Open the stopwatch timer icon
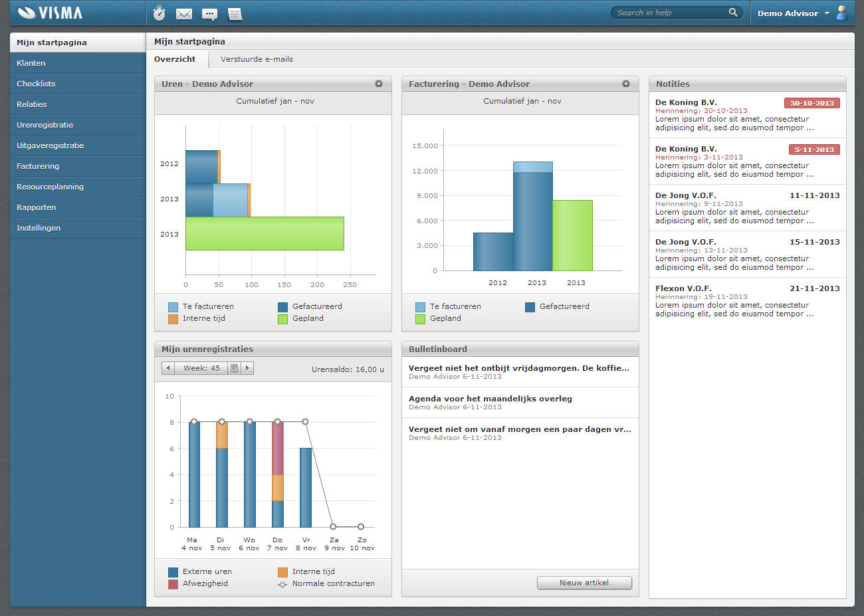Screen dimensions: 864x616 (159, 13)
